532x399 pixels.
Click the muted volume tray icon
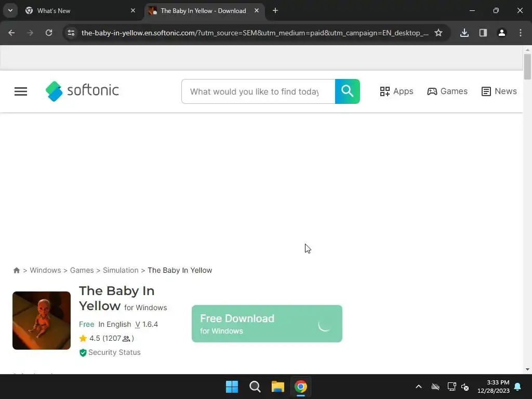[465, 387]
